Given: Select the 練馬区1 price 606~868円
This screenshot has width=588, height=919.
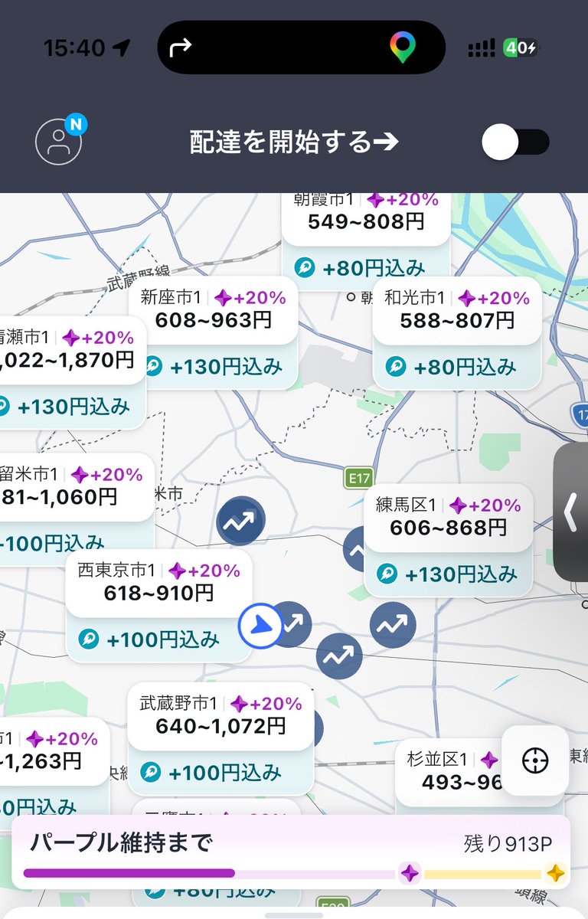Looking at the screenshot, I should tap(449, 527).
